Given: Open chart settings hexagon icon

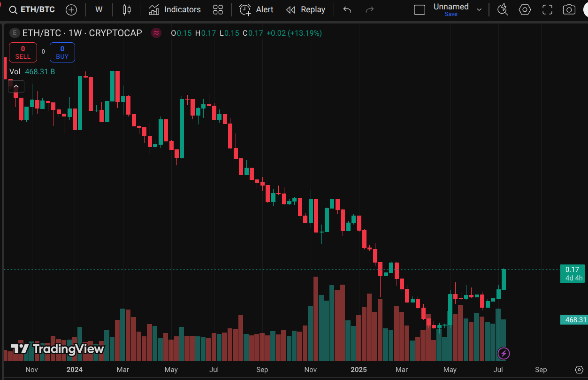Looking at the screenshot, I should [x=525, y=9].
